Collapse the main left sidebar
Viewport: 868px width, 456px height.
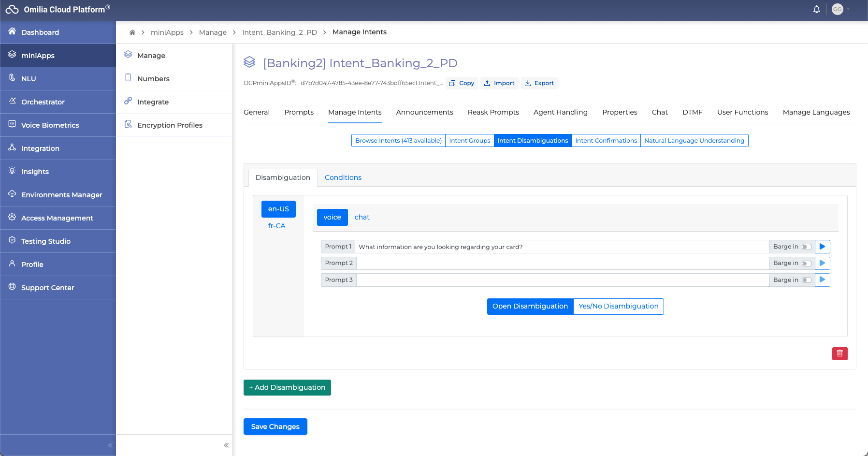pos(110,445)
